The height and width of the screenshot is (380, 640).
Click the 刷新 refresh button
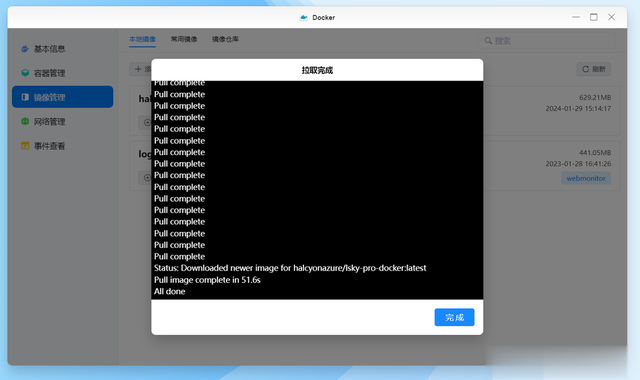pyautogui.click(x=594, y=69)
